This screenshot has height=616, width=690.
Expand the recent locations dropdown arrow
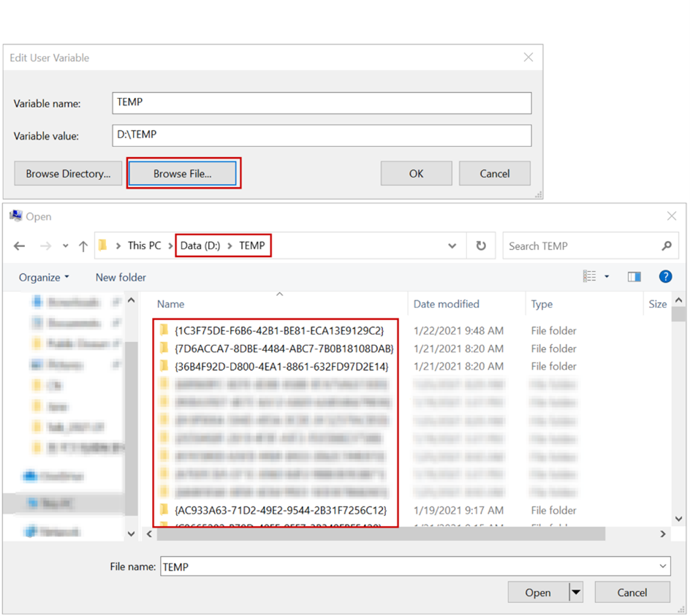click(65, 246)
